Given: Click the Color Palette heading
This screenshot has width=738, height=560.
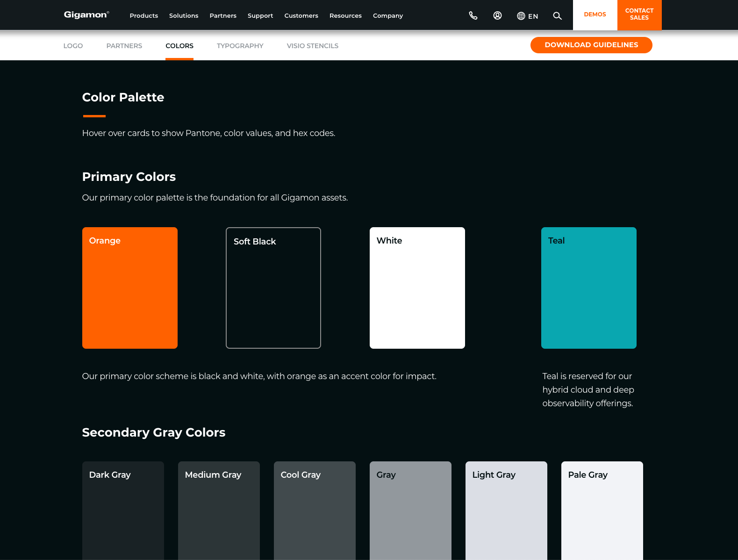Looking at the screenshot, I should (123, 97).
